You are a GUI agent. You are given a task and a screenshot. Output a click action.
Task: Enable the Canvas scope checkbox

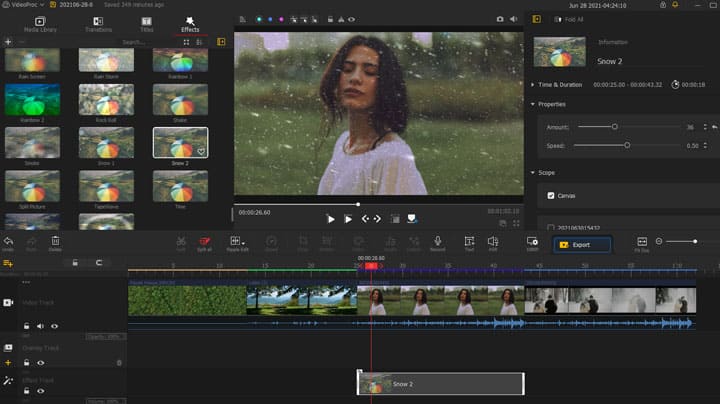coord(551,195)
